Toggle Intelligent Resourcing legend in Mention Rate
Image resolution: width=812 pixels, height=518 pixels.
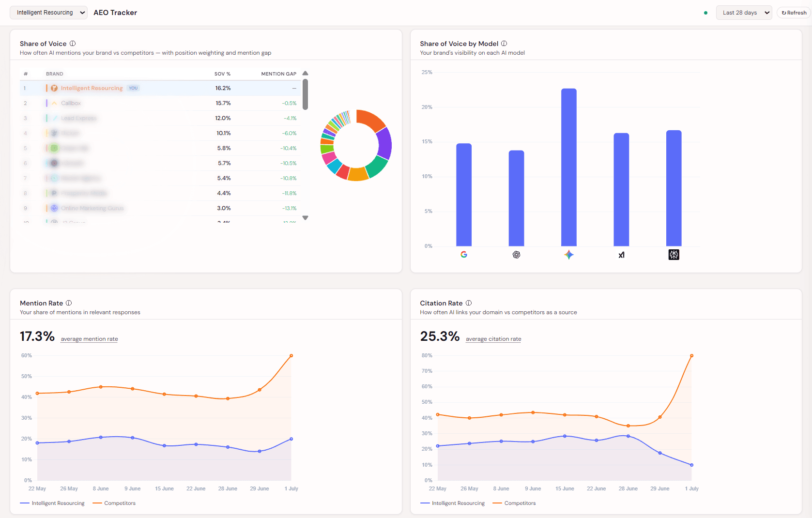[52, 503]
